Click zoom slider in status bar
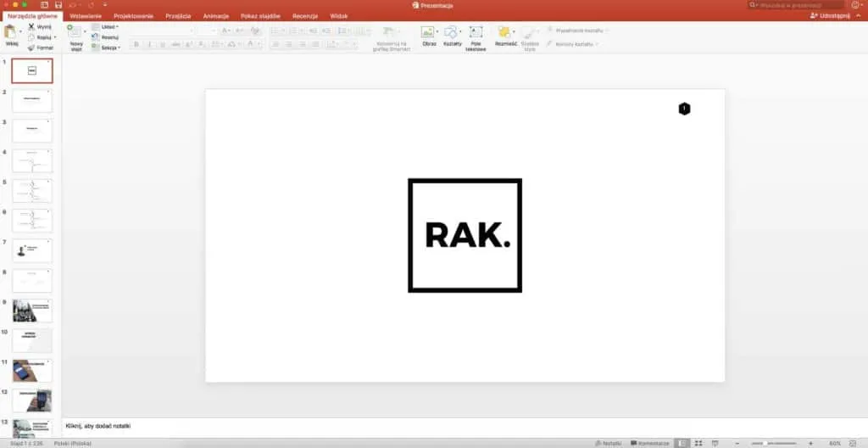 click(773, 444)
